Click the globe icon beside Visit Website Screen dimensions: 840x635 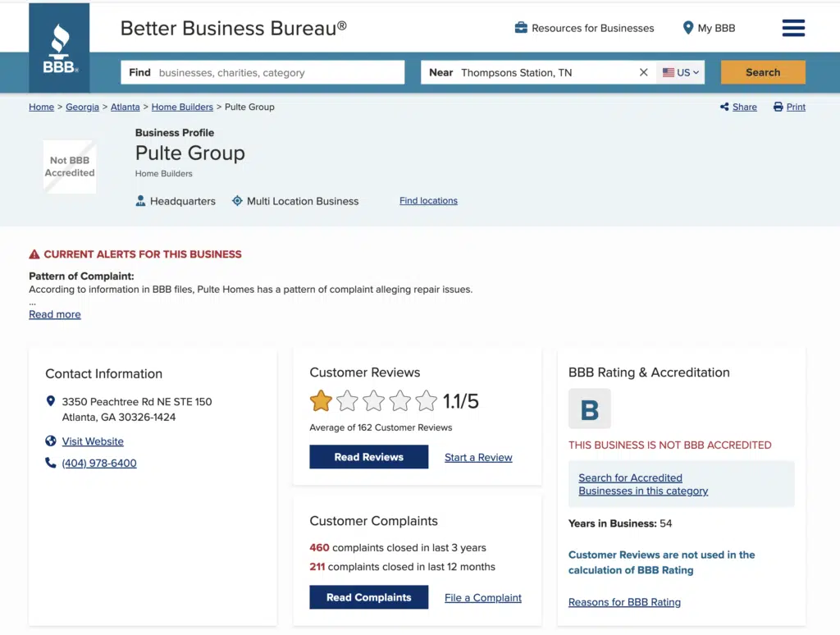[51, 441]
